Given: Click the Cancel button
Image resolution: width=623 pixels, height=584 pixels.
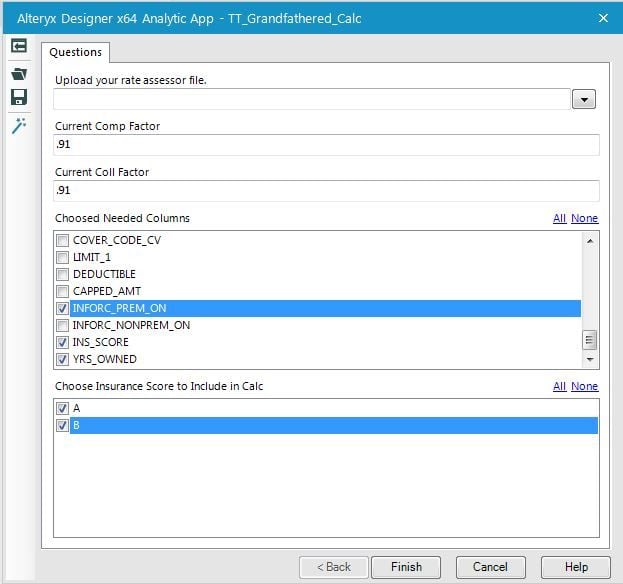Looking at the screenshot, I should [490, 567].
